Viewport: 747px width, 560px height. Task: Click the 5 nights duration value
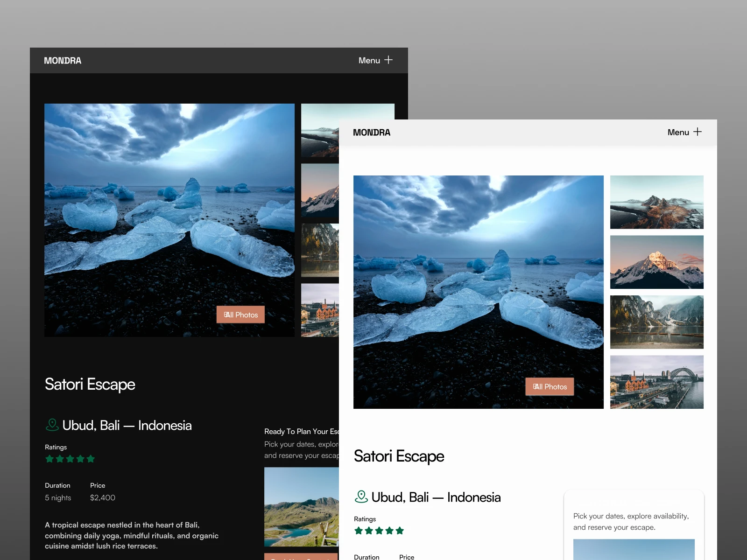pyautogui.click(x=58, y=498)
